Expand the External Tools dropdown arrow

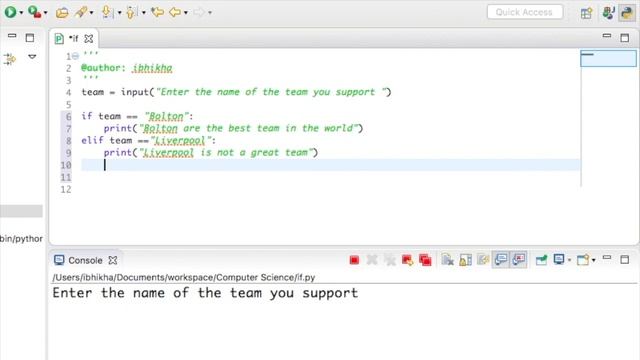45,13
